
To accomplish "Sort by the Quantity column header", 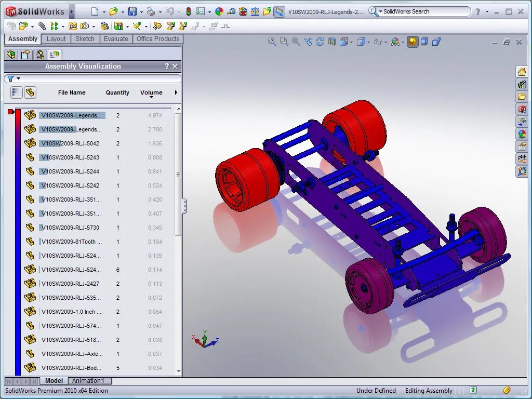I will 117,92.
